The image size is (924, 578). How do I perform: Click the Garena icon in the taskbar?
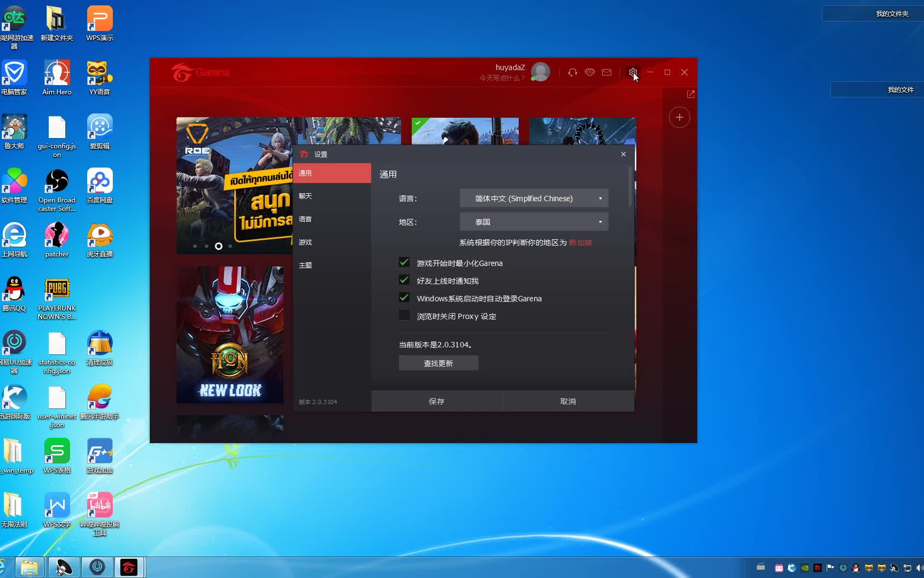pyautogui.click(x=129, y=567)
